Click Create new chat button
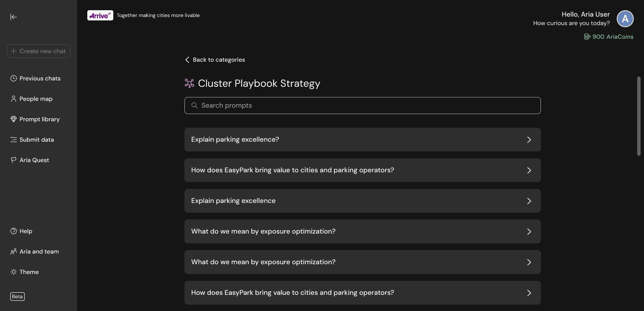The height and width of the screenshot is (311, 644). tap(38, 51)
